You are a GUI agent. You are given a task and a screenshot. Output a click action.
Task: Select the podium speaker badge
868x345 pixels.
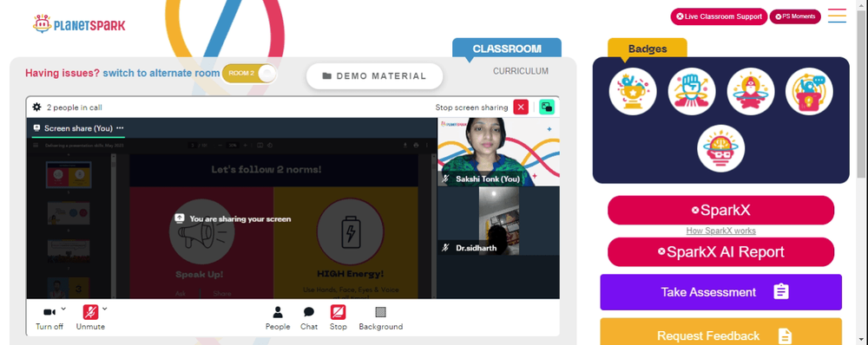click(x=809, y=91)
